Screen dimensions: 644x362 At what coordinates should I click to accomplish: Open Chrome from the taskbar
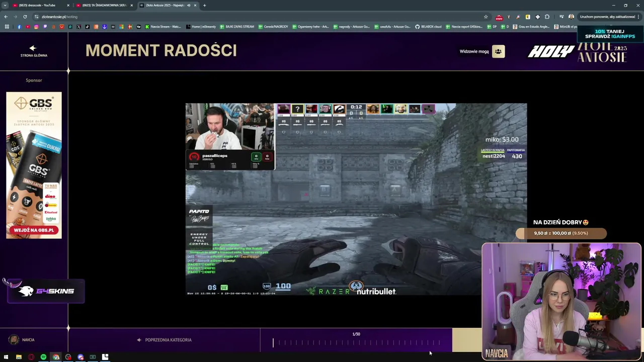coord(56,357)
